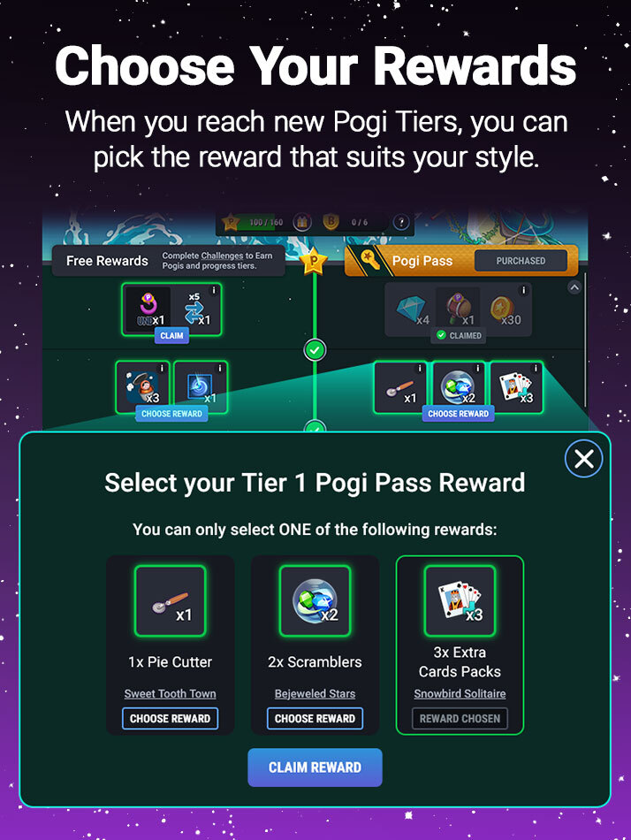The image size is (631, 840).
Task: Open the Snowbird Solitaire link
Action: (460, 694)
